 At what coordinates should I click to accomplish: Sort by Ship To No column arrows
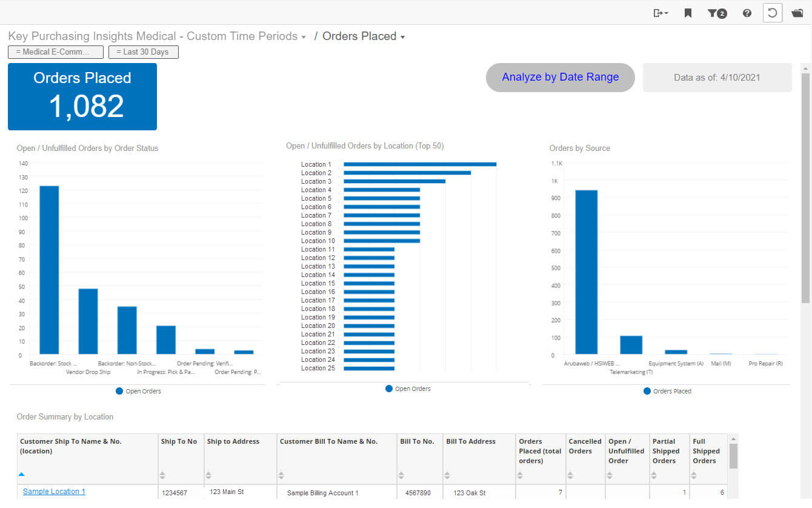tap(162, 475)
